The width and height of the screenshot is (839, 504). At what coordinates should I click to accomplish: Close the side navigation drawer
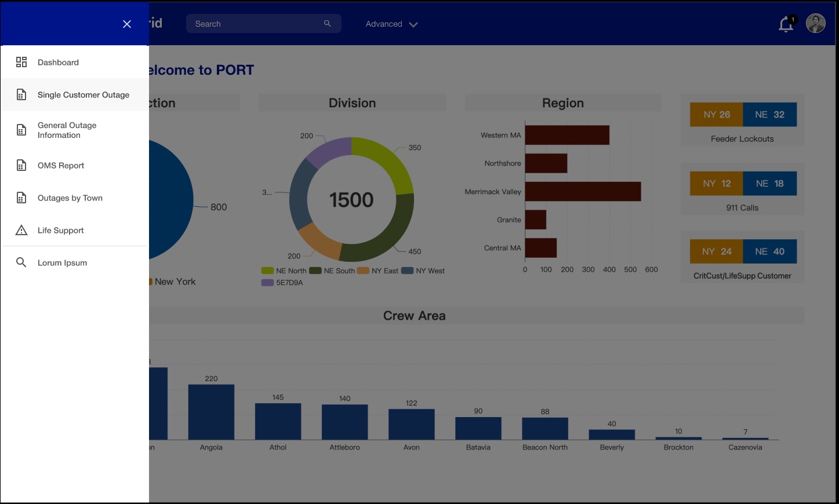[127, 24]
